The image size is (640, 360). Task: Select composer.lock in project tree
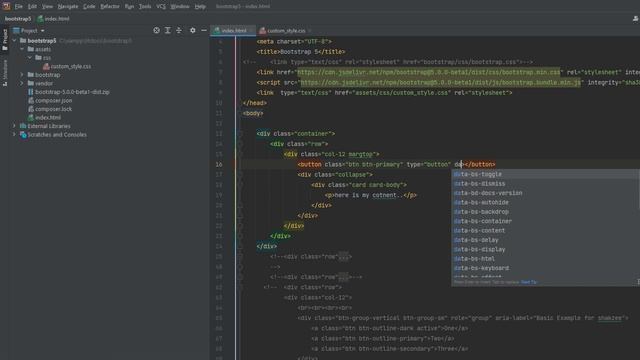(x=53, y=109)
